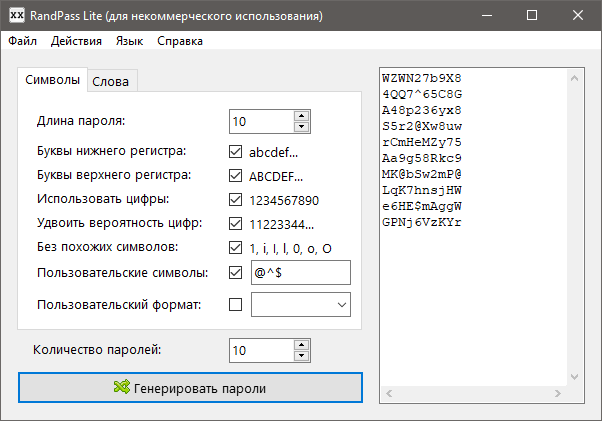Image resolution: width=602 pixels, height=421 pixels.
Task: Select password WZWN27b9X8
Action: coord(422,78)
